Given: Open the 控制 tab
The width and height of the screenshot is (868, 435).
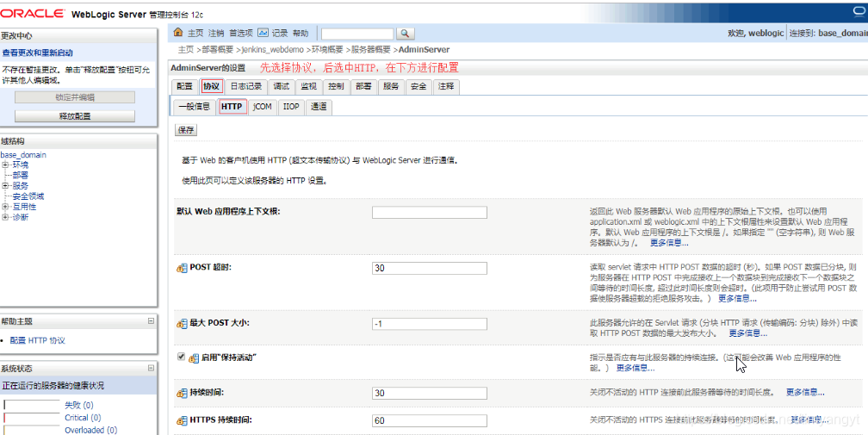Looking at the screenshot, I should [336, 86].
